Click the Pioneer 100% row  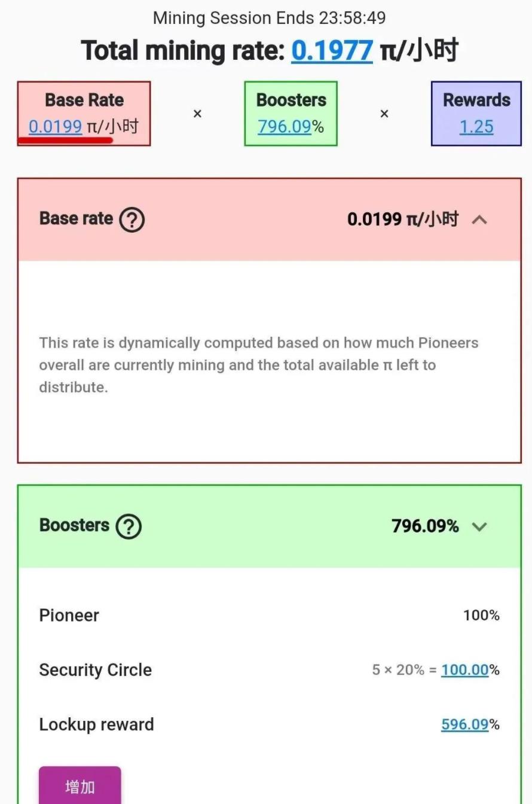(x=269, y=616)
